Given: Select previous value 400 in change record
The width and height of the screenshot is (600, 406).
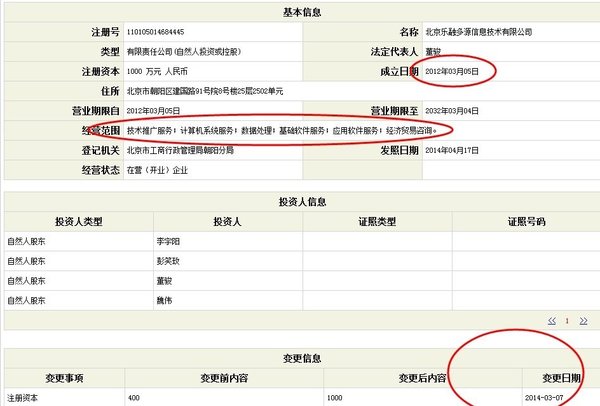Looking at the screenshot, I should click(134, 398).
